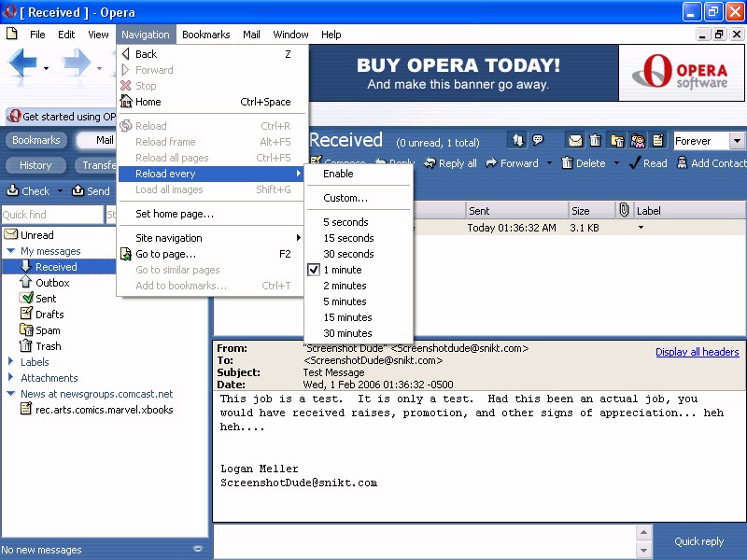Select Set home page from the Navigation menu
Image resolution: width=747 pixels, height=560 pixels.
(x=175, y=214)
